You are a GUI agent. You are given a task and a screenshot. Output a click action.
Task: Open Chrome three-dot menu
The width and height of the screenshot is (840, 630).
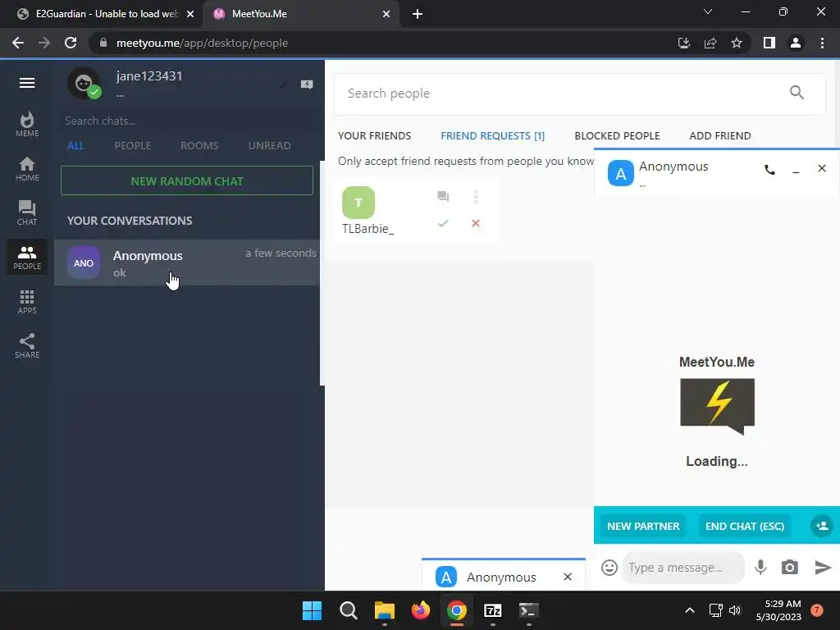pos(822,43)
